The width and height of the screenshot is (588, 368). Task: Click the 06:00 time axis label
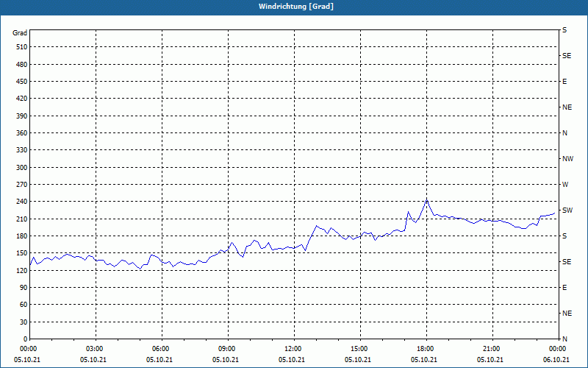tap(162, 348)
